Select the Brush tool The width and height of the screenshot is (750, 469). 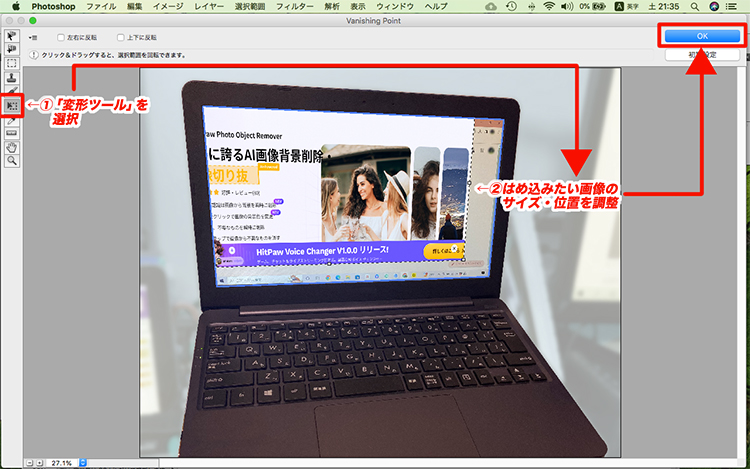coord(11,91)
